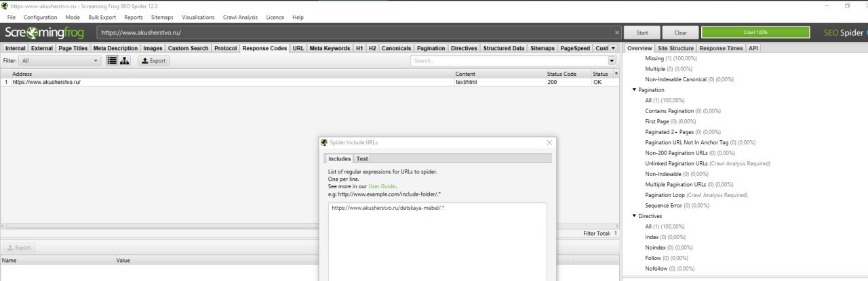Select the Overview tab
This screenshot has height=281, width=868.
coord(639,48)
